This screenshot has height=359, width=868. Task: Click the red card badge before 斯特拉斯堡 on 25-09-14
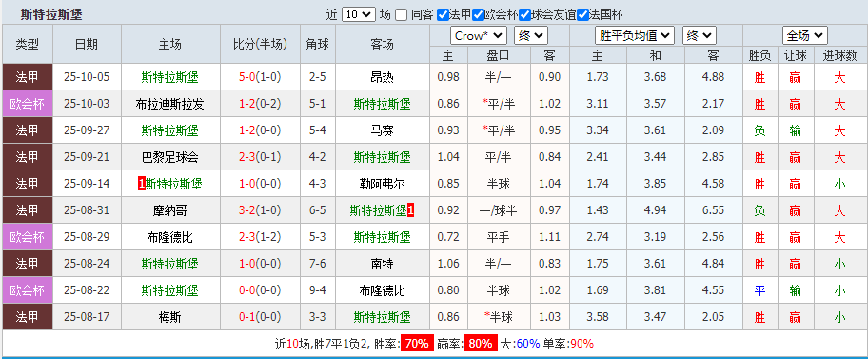(x=141, y=185)
